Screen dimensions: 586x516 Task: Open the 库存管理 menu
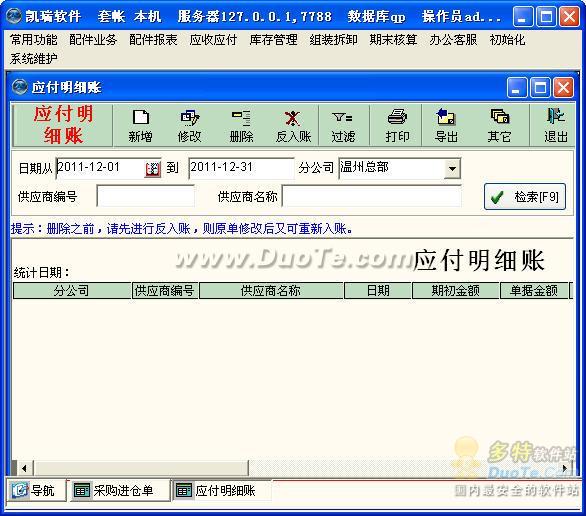pos(273,40)
